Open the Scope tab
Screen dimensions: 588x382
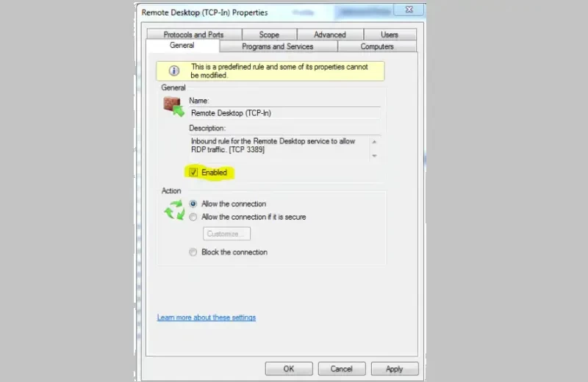(269, 35)
